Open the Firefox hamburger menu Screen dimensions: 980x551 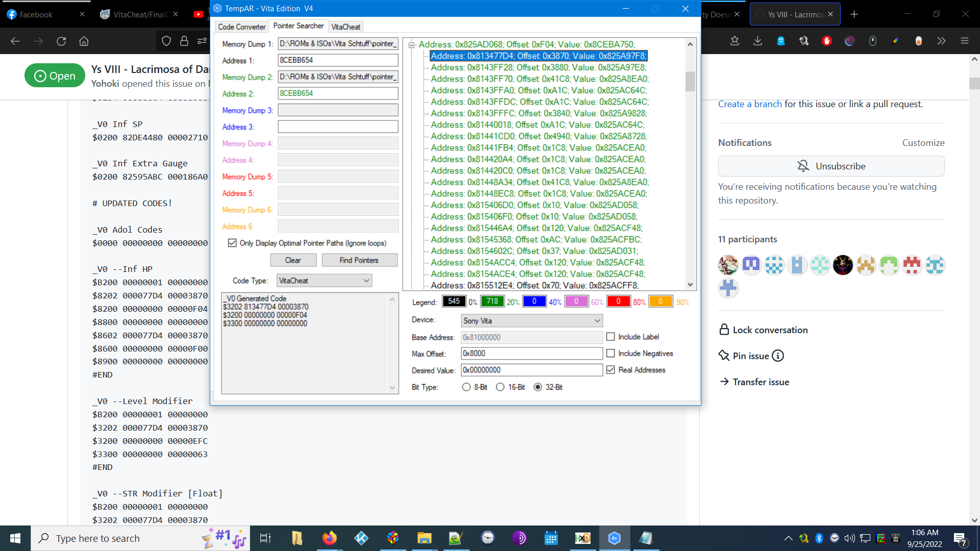(964, 41)
